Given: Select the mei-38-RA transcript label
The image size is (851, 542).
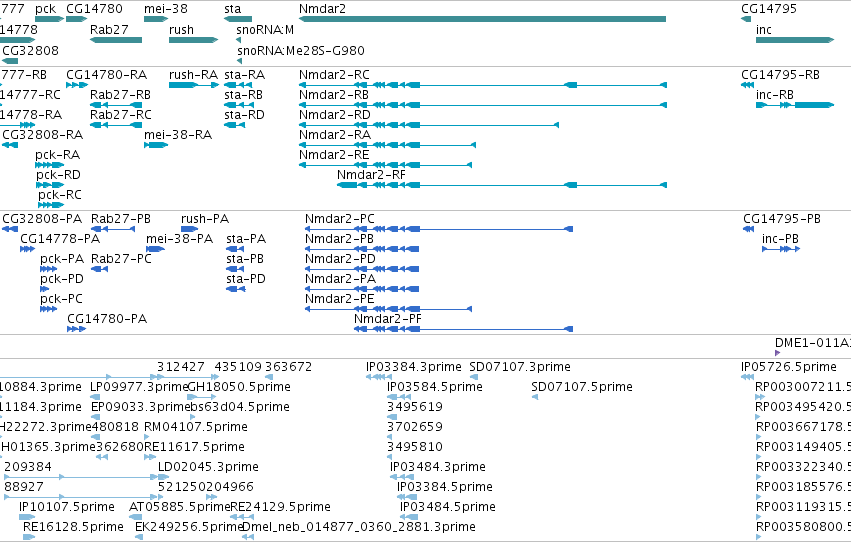Looking at the screenshot, I should [178, 135].
